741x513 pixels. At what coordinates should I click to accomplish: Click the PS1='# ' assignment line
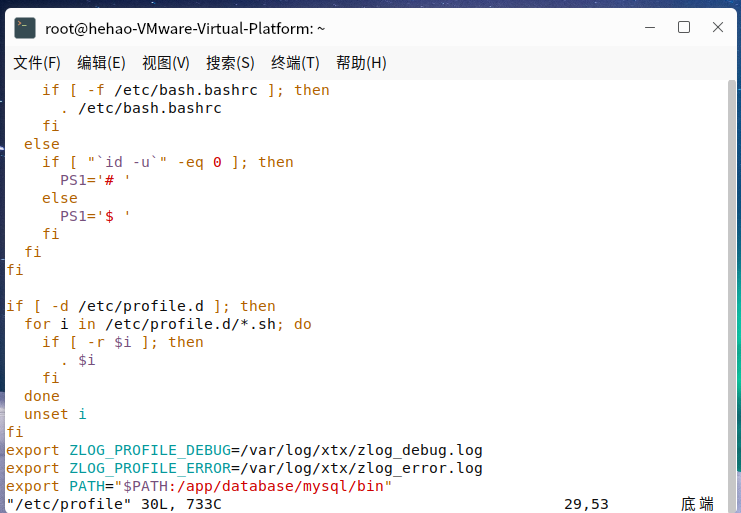95,180
